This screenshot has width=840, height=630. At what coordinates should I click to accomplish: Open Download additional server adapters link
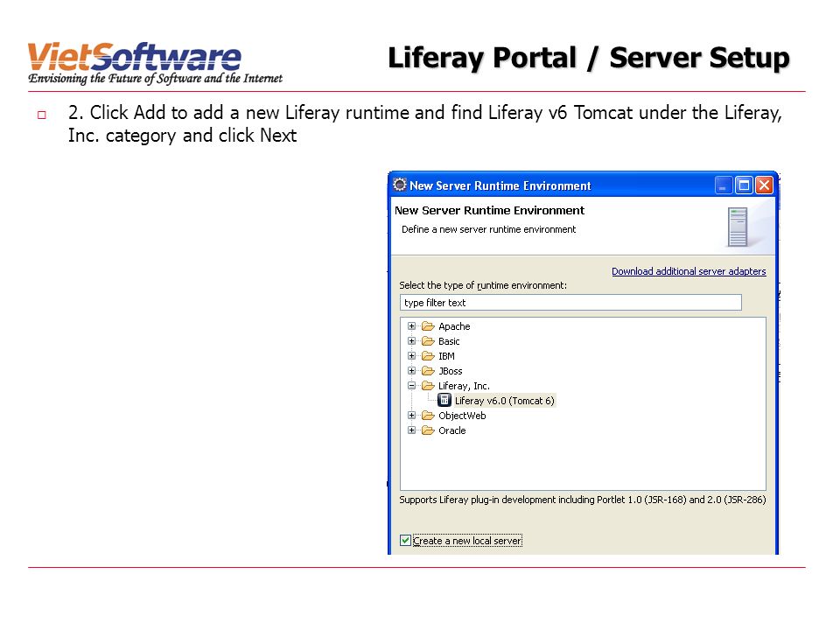pyautogui.click(x=689, y=271)
